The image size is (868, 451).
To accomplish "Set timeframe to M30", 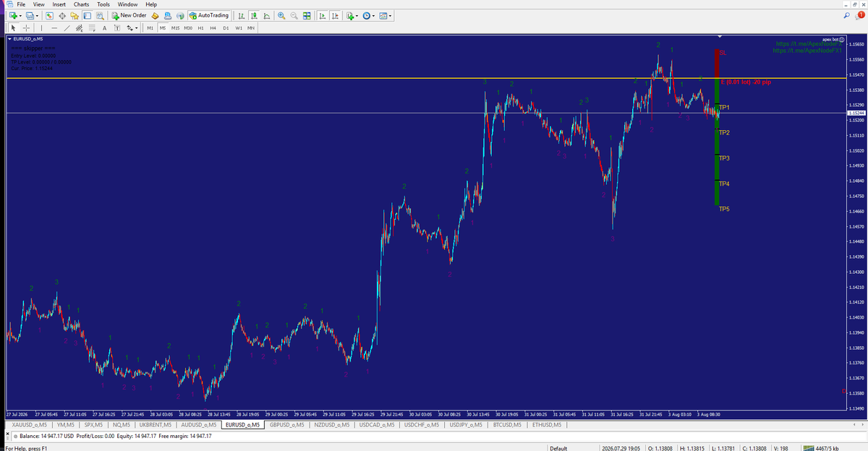I will pyautogui.click(x=187, y=28).
